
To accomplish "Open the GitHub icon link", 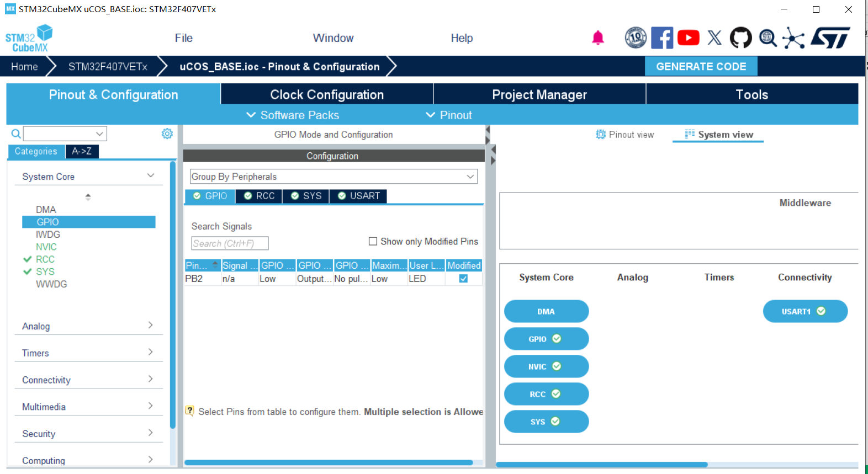I will [x=740, y=38].
